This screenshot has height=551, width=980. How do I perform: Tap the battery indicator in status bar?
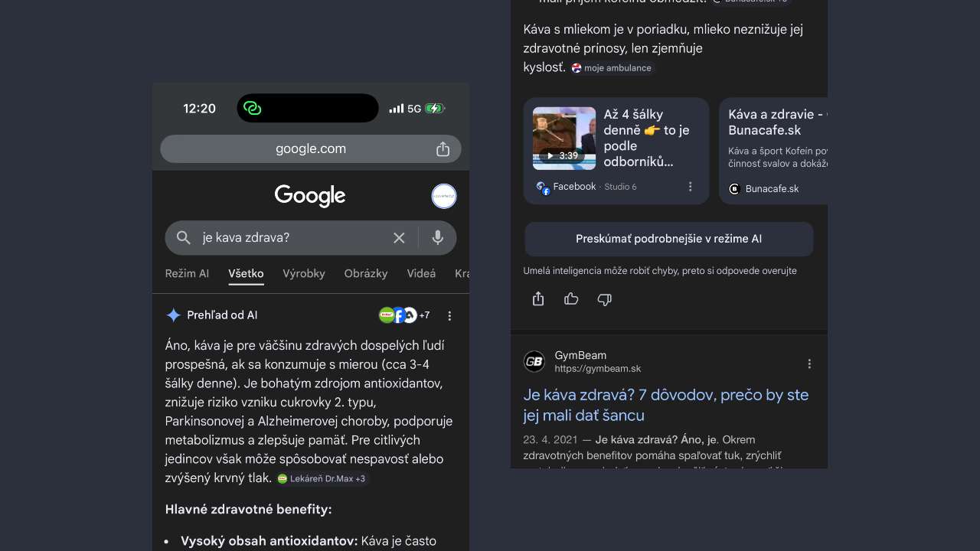point(435,109)
